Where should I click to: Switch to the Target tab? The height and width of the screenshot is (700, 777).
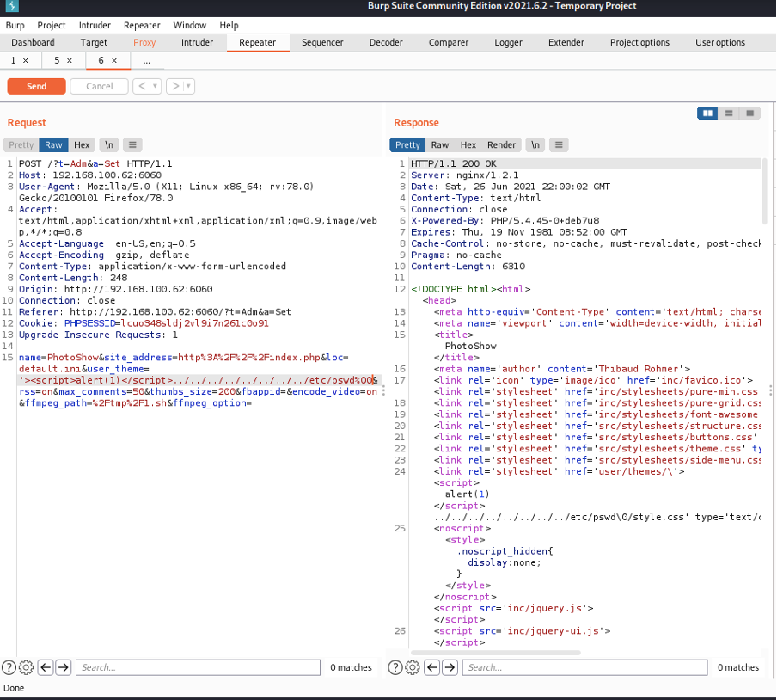[x=94, y=43]
